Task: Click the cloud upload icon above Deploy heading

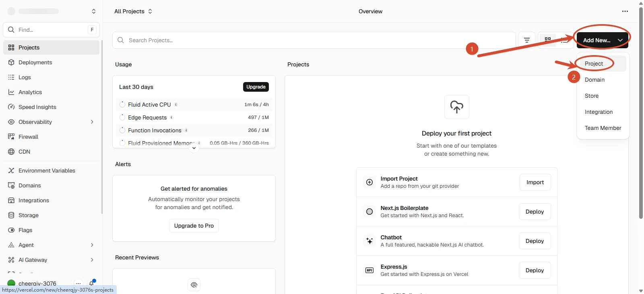Action: 457,107
